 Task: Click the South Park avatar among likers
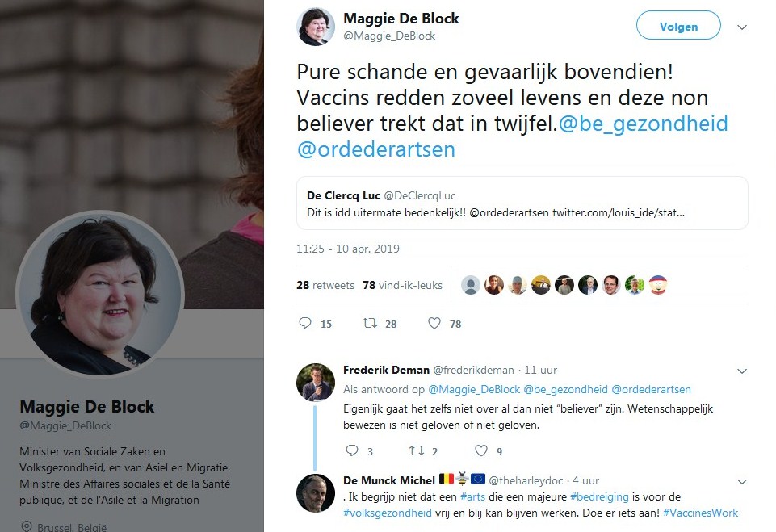click(x=658, y=285)
